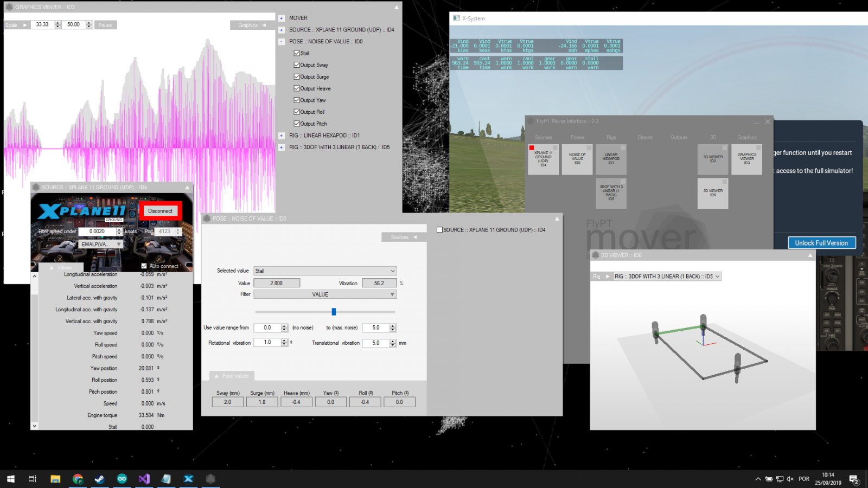Launch Arduino IDE from the taskbar
This screenshot has height=488, width=868.
pyautogui.click(x=122, y=479)
